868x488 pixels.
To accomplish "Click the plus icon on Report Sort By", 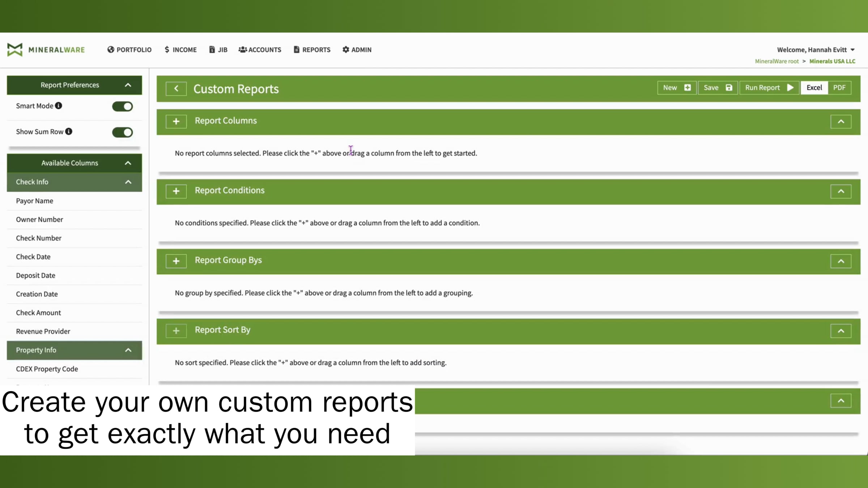I will pyautogui.click(x=176, y=331).
